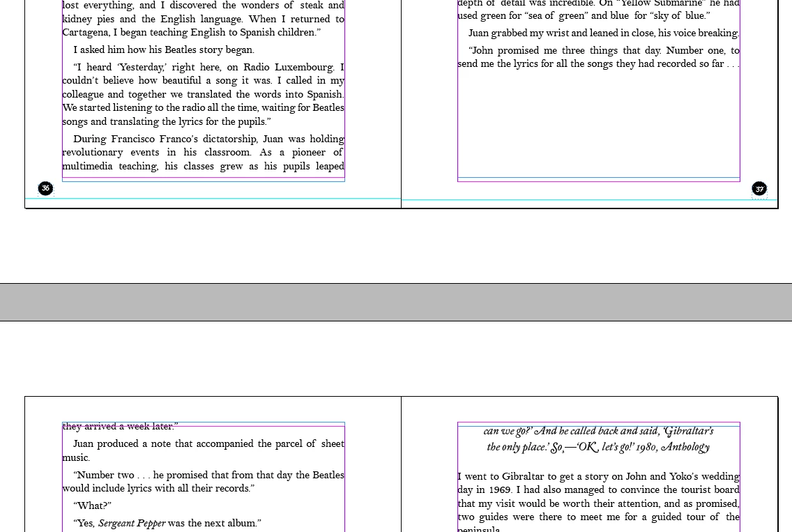Click the line starting "I heard 'Yesterday,' right here"

coord(208,67)
